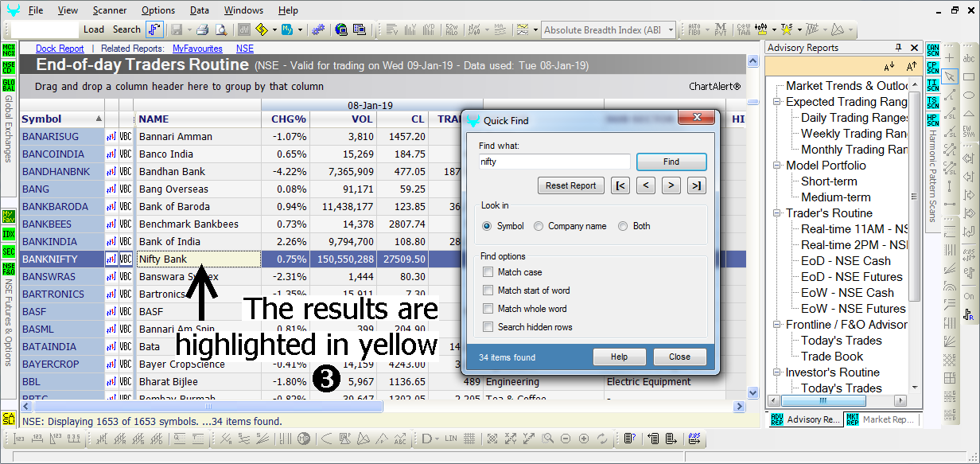This screenshot has height=464, width=980.
Task: Select the ellipse drawing tool
Action: coord(969,96)
